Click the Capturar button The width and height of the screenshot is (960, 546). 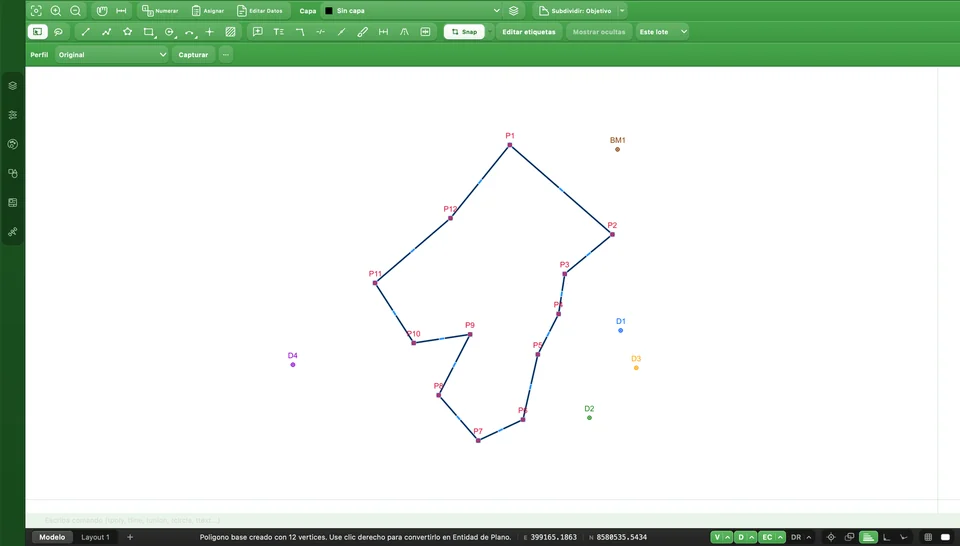pyautogui.click(x=193, y=54)
